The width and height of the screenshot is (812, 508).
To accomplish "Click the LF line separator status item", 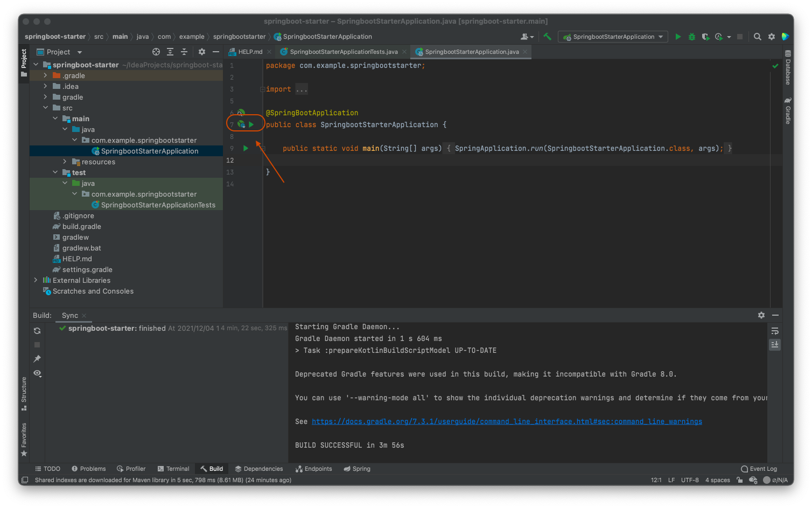I will [671, 480].
